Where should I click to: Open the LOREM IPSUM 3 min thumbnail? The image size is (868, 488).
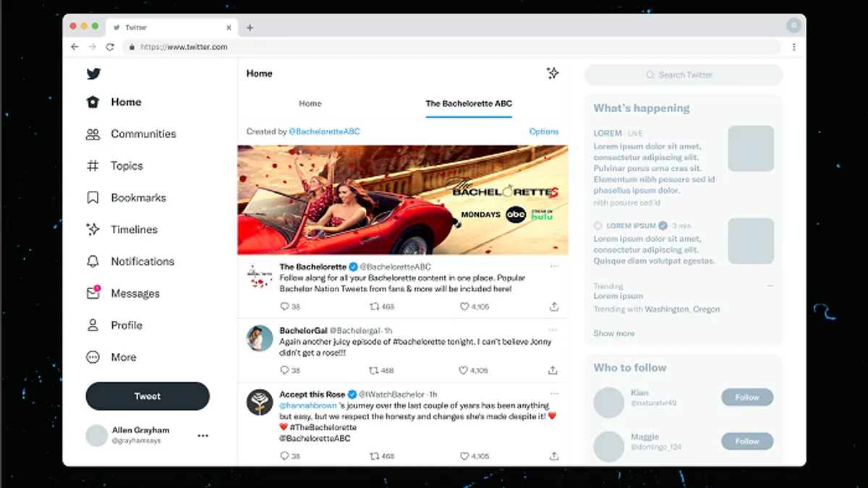751,241
